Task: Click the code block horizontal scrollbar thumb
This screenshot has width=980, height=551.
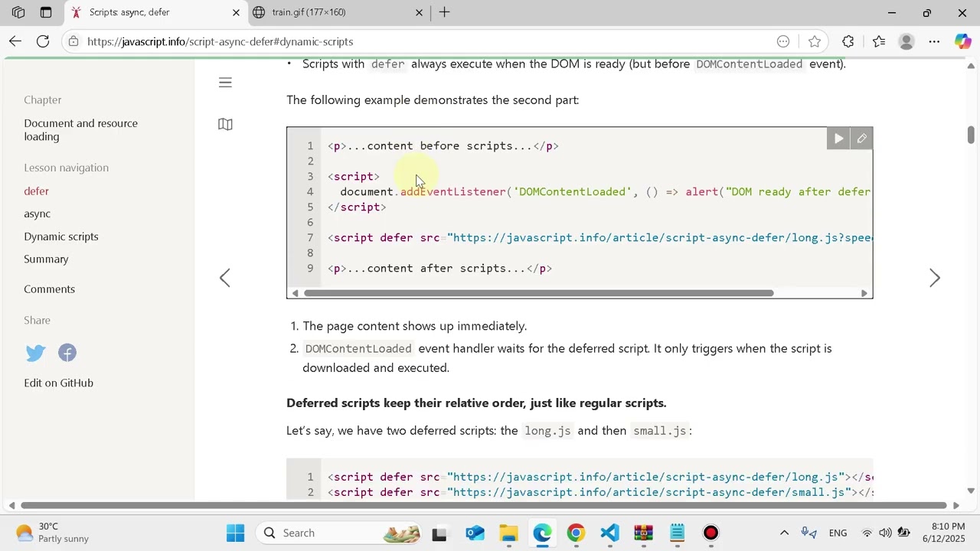Action: 539,293
